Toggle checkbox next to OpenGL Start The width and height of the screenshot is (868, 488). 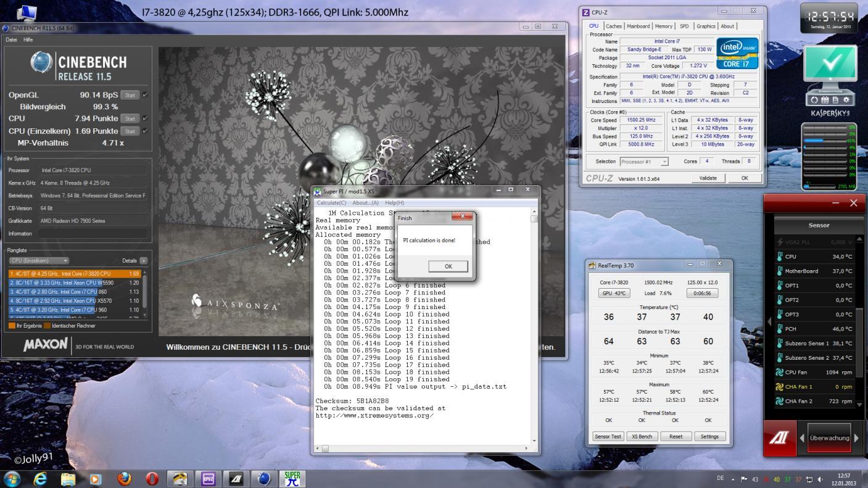click(x=144, y=95)
